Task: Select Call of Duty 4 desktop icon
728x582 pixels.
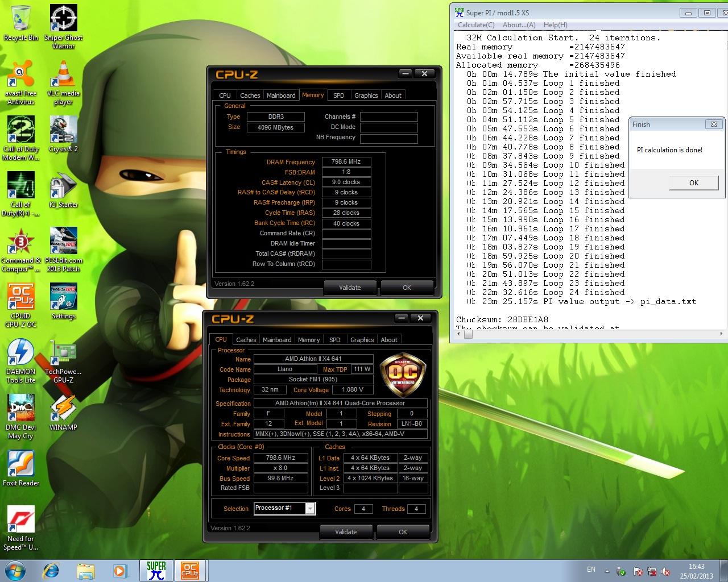Action: pyautogui.click(x=21, y=194)
